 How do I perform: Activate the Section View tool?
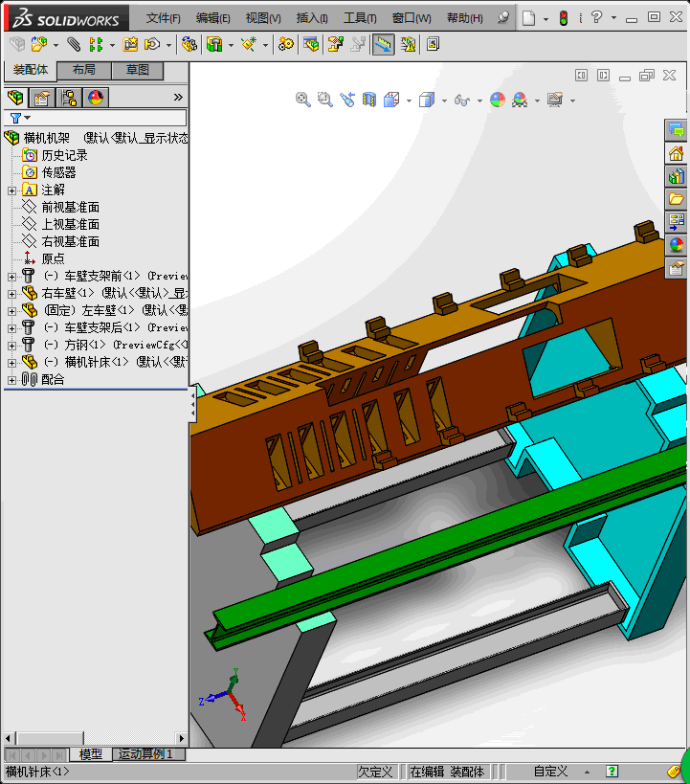tap(369, 100)
